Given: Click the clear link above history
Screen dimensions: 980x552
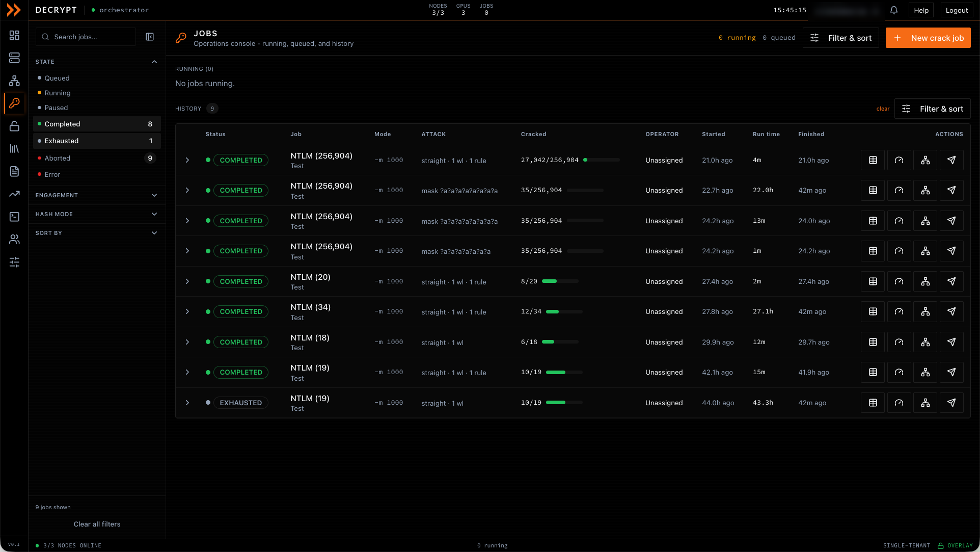Looking at the screenshot, I should 883,109.
